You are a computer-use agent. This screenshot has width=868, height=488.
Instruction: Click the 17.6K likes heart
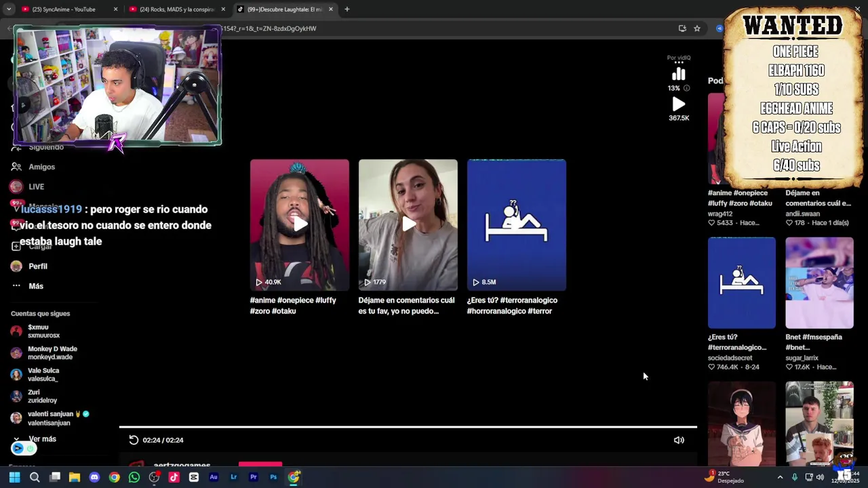click(789, 367)
